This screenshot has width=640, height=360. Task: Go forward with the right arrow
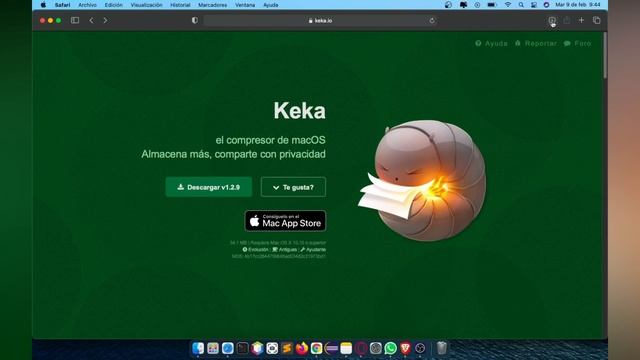click(x=105, y=20)
